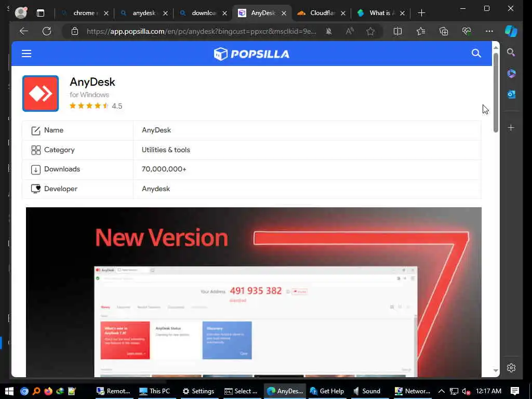Switch to Sound taskbar window
This screenshot has height=399, width=532.
tap(367, 391)
